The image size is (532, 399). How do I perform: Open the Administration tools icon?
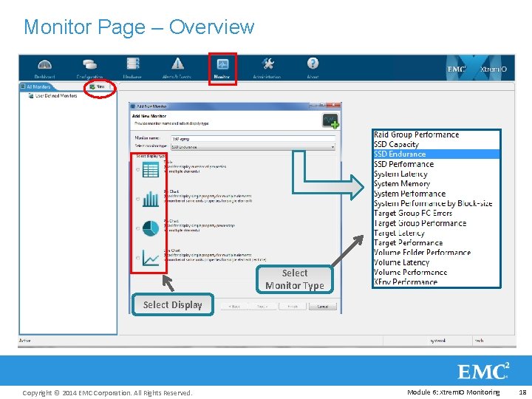tap(267, 64)
